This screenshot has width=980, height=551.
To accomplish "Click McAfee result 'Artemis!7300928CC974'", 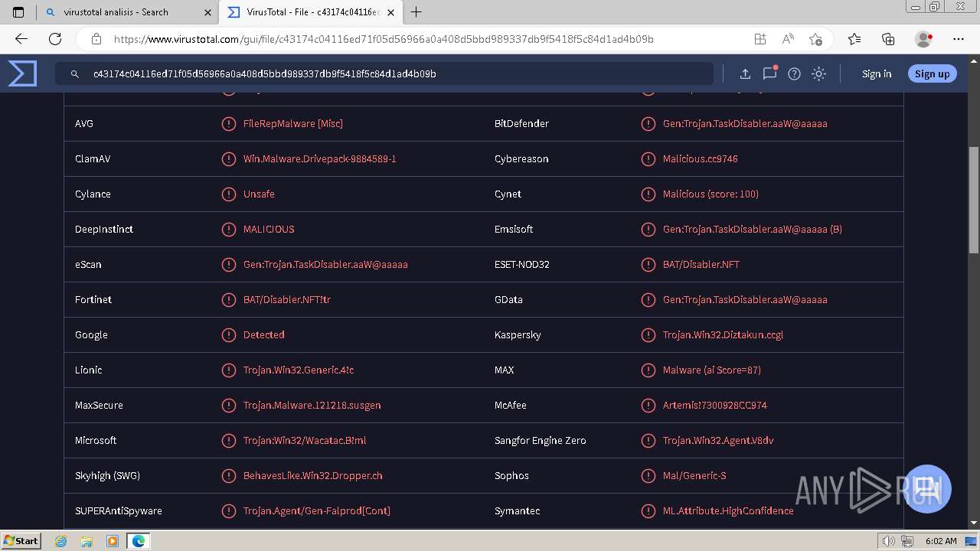I will 715,406.
